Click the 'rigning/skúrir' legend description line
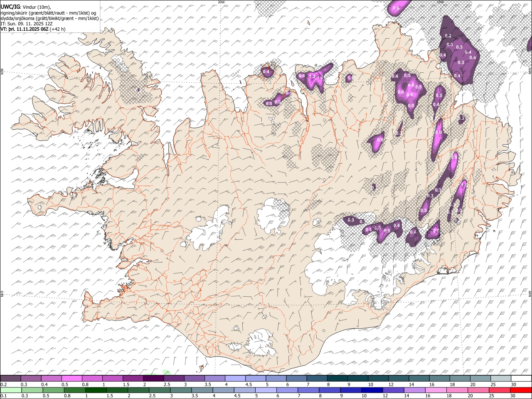The image size is (532, 399). pyautogui.click(x=48, y=13)
